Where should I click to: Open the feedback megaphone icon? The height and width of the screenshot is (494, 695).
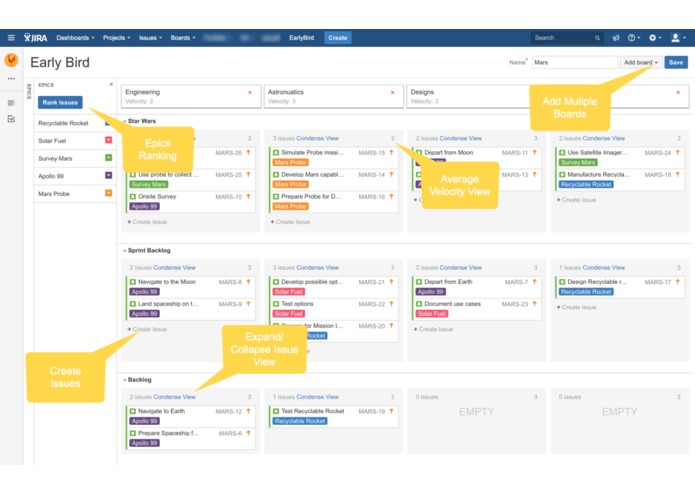tap(616, 38)
